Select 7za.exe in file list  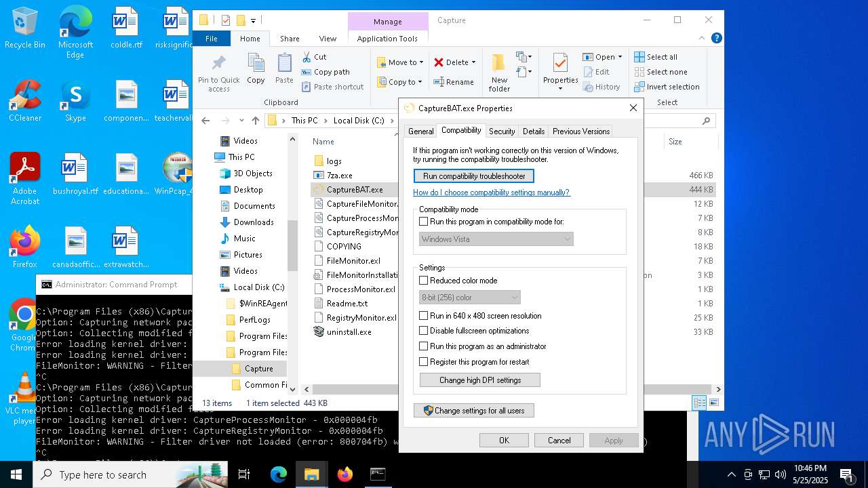339,176
